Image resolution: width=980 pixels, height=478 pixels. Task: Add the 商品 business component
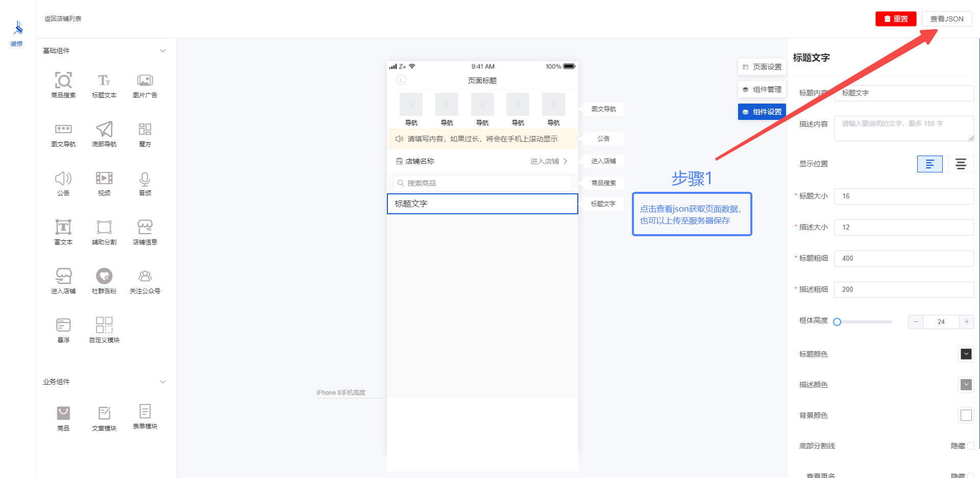tap(63, 418)
